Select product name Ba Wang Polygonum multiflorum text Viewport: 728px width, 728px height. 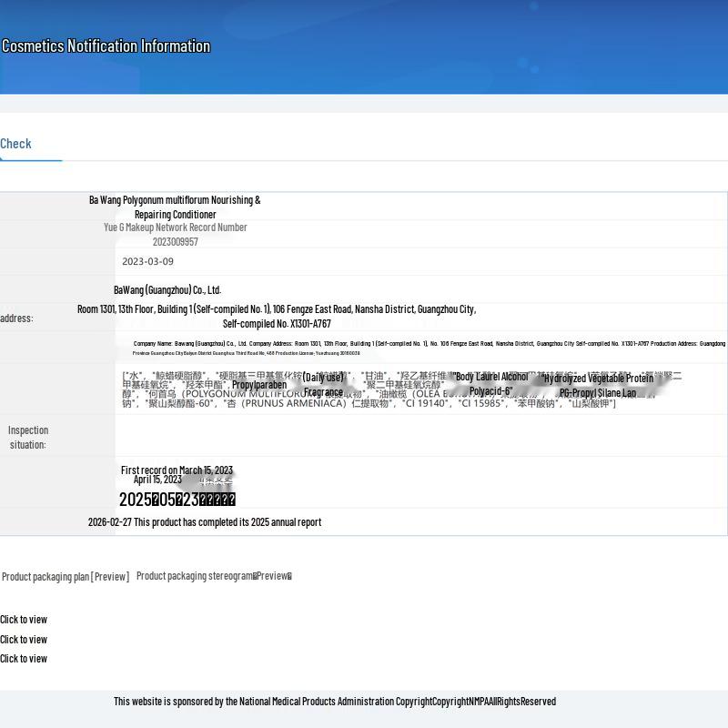tap(175, 207)
